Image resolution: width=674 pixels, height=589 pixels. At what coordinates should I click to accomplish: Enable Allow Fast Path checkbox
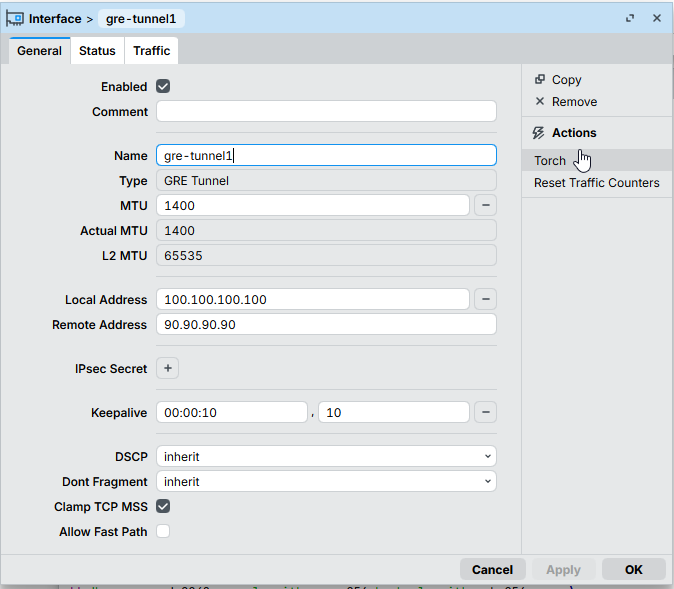click(x=163, y=532)
